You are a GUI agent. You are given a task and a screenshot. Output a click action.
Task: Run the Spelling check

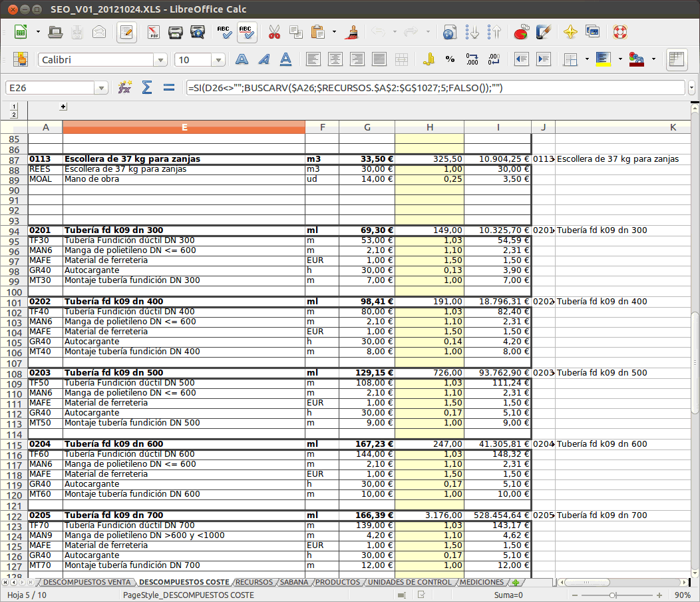tap(224, 32)
